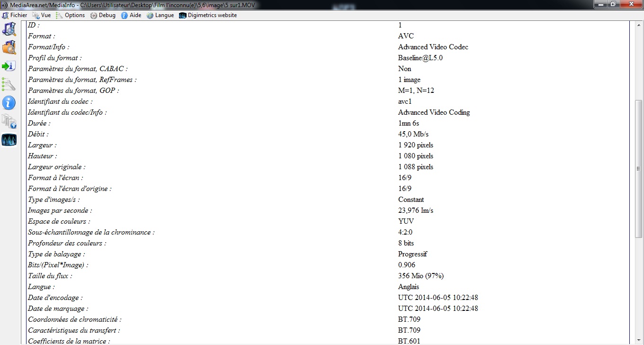
Task: Click the 'Format :' label
Action: click(42, 36)
